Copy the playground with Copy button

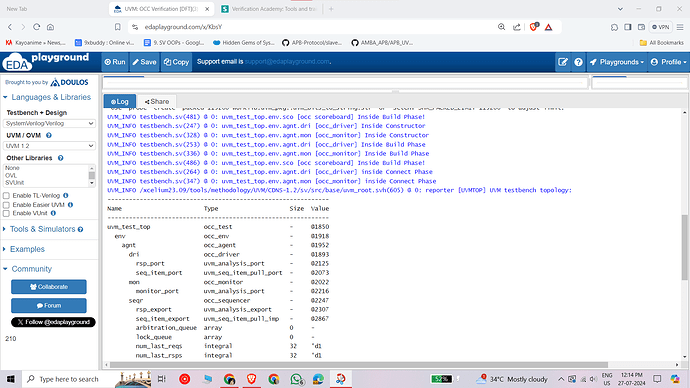tap(176, 62)
